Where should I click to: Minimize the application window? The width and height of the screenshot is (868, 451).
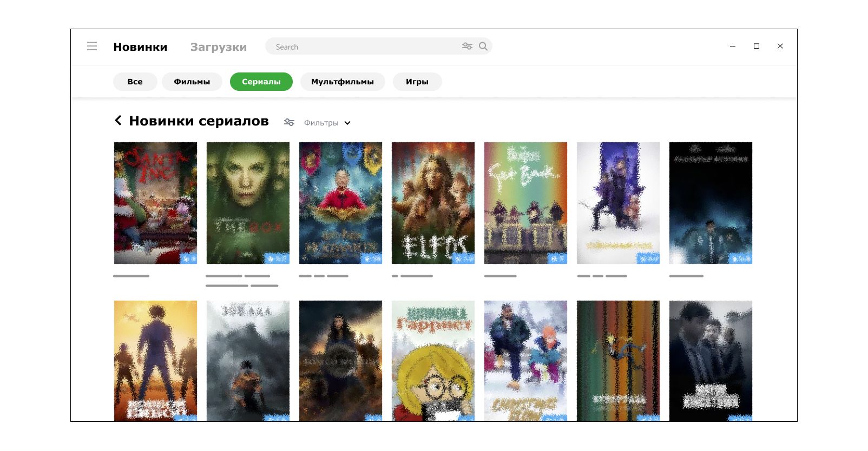click(x=733, y=46)
